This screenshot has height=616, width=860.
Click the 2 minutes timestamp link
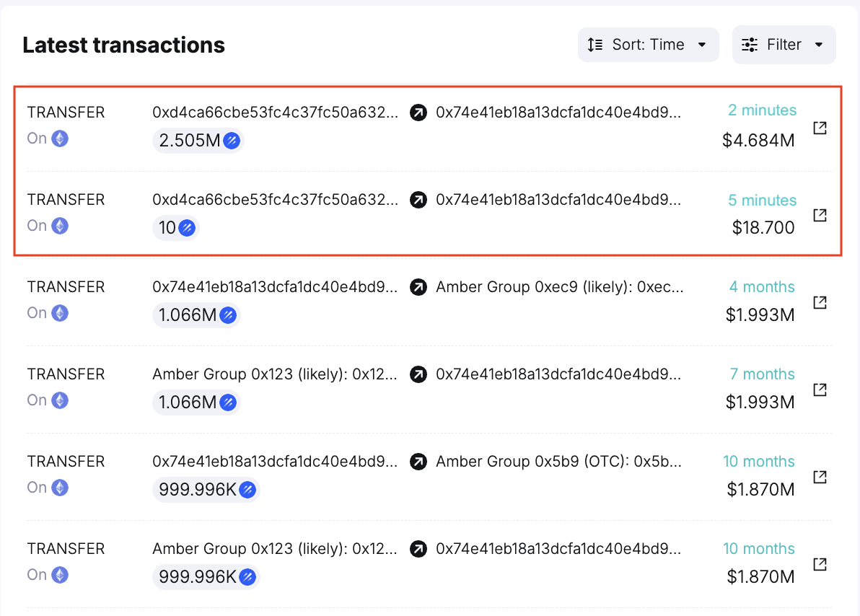(x=762, y=110)
